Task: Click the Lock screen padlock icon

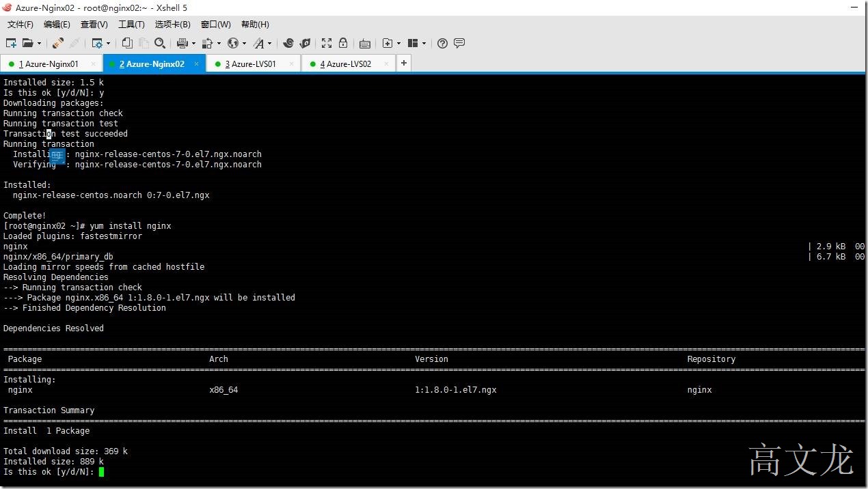Action: (x=343, y=43)
